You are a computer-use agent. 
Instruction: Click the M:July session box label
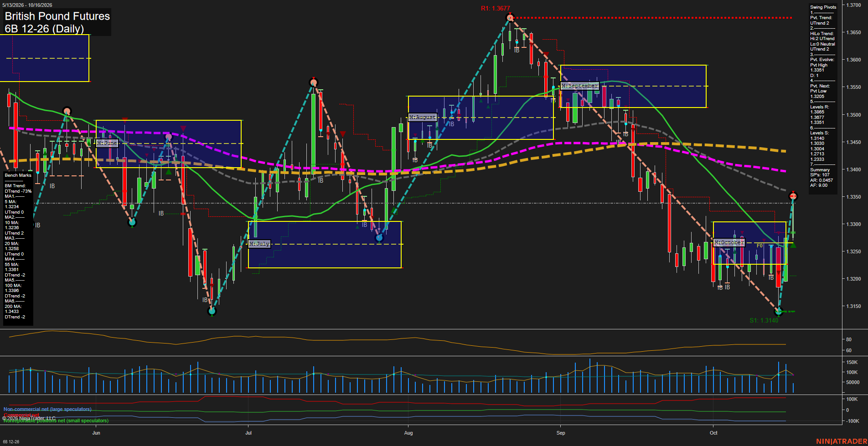pos(259,244)
